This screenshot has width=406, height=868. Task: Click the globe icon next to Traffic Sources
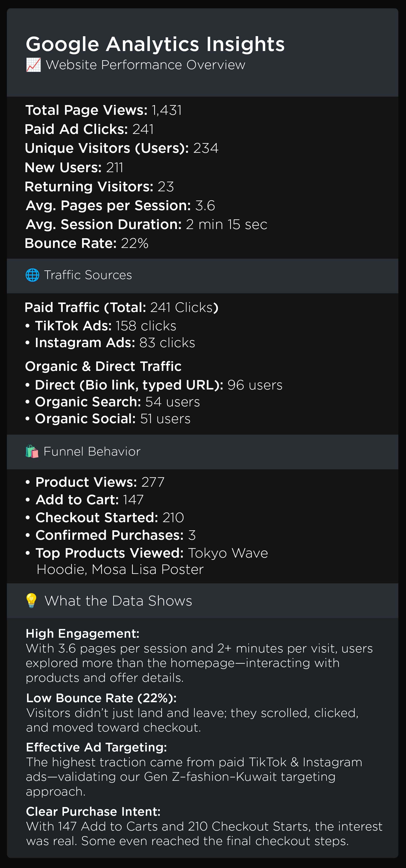click(x=32, y=275)
